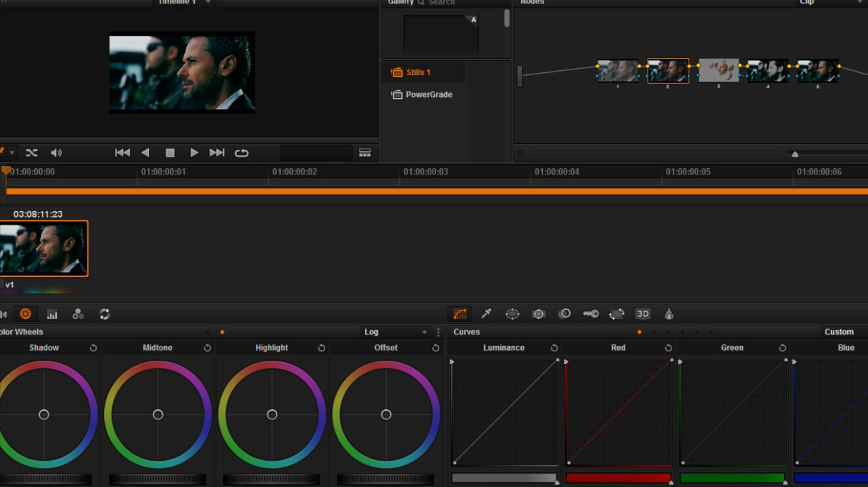Viewport: 868px width, 487px height.
Task: Toggle loop playback in viewer
Action: 241,153
